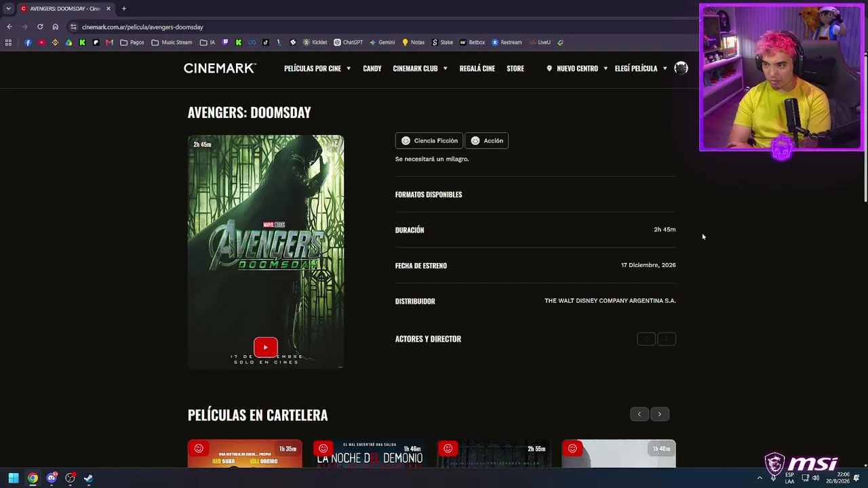868x488 pixels.
Task: Click the Walt Disney Company distributor text
Action: pyautogui.click(x=610, y=300)
